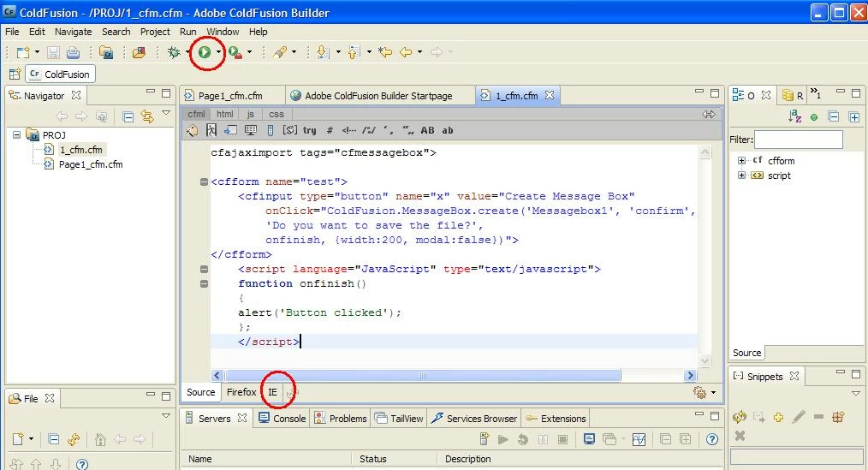Collapse the PROJ project tree node
The width and height of the screenshot is (868, 470).
click(16, 134)
